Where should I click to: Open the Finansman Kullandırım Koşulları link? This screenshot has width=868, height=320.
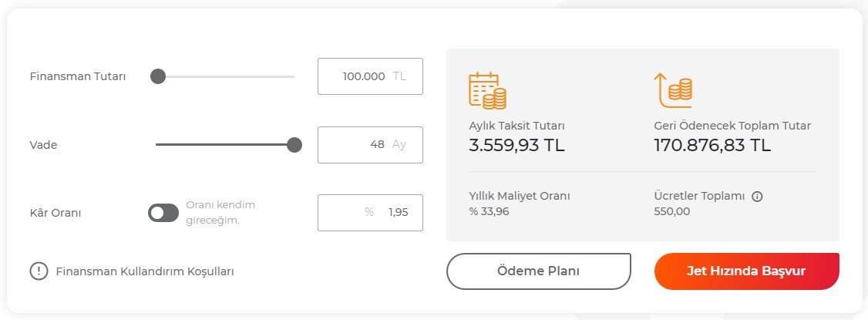pyautogui.click(x=145, y=271)
